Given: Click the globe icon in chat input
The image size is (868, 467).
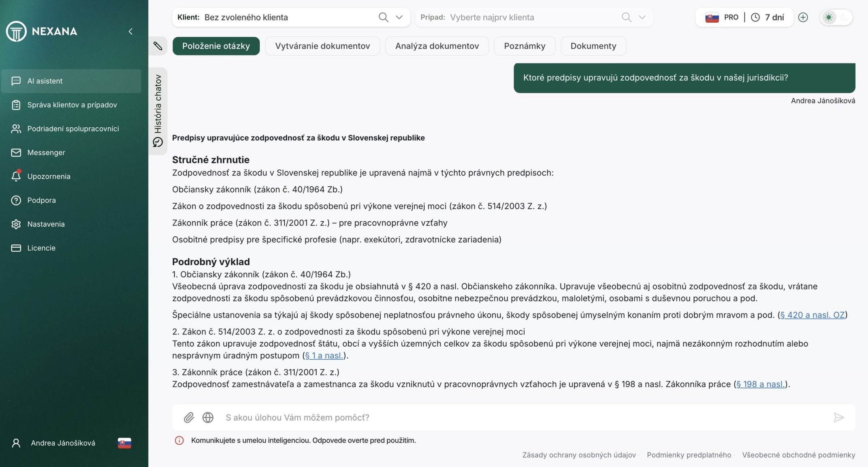Looking at the screenshot, I should point(208,418).
